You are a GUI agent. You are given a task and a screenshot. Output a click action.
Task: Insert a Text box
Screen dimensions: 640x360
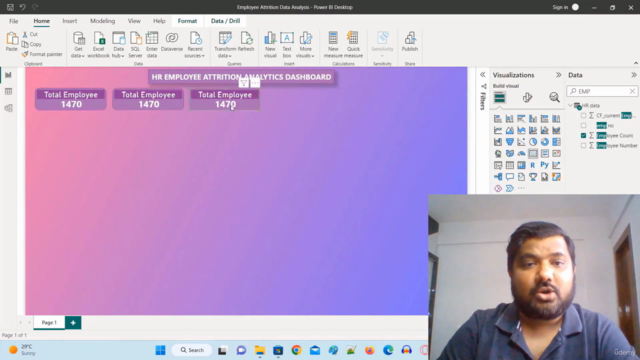287,44
